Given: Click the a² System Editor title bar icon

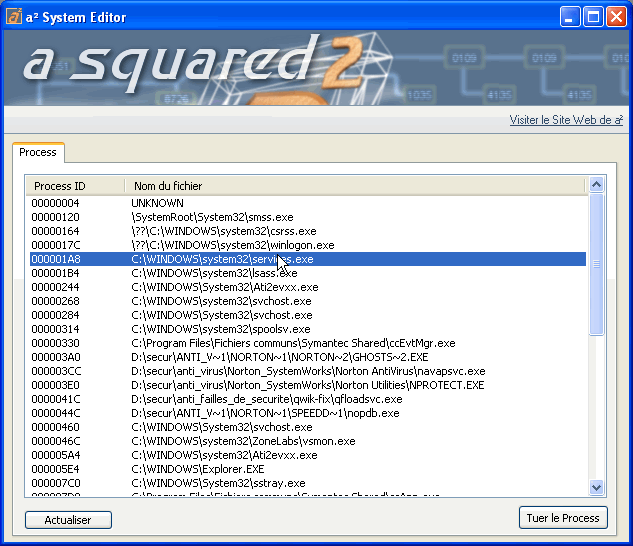Looking at the screenshot, I should tap(14, 17).
